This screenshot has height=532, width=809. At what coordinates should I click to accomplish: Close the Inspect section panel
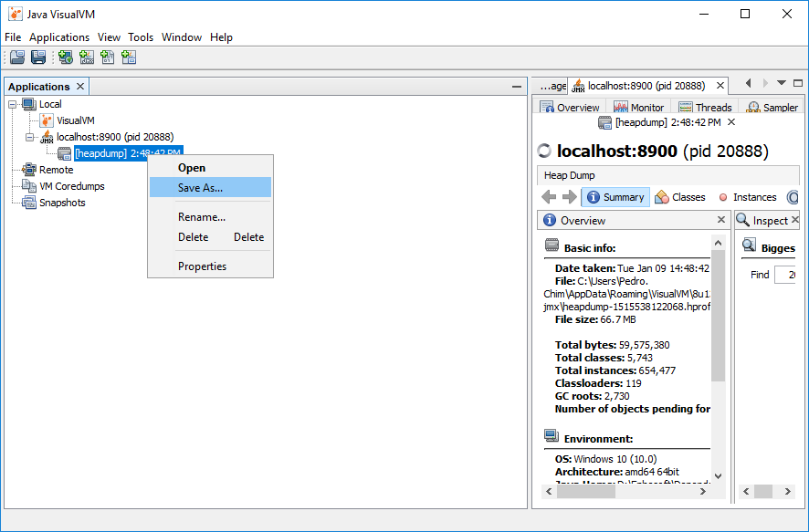click(x=795, y=220)
